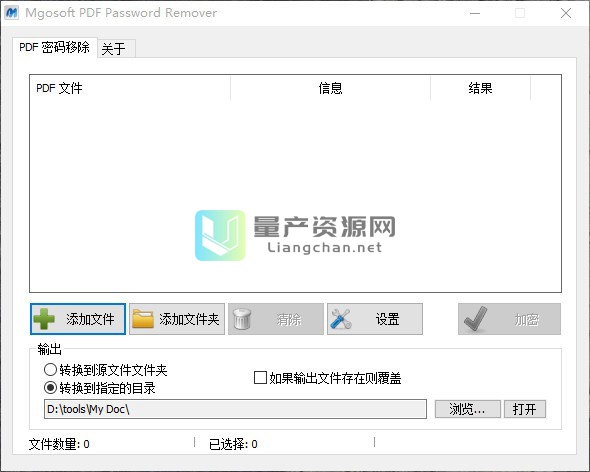This screenshot has width=590, height=472.
Task: Click the Mgosoft app icon in title bar
Action: click(12, 13)
